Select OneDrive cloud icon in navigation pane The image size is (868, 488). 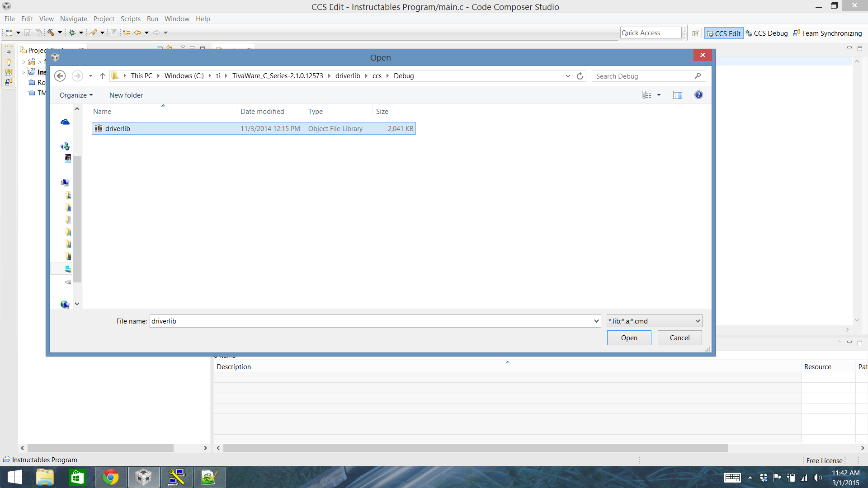(x=65, y=122)
